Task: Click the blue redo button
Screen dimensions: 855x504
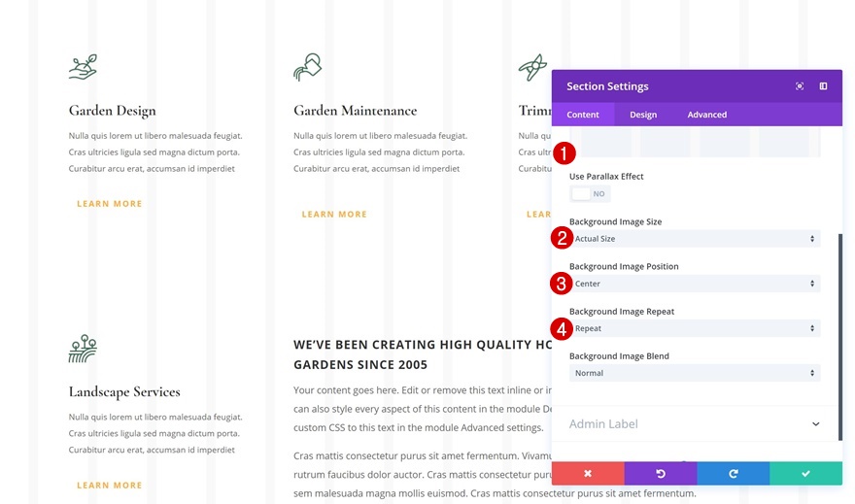Action: (734, 473)
